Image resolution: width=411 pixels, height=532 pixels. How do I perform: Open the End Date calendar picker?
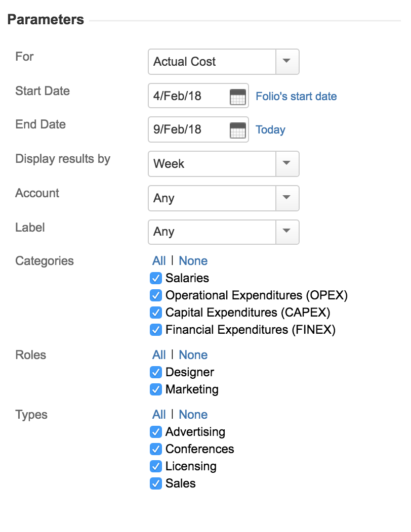pos(237,130)
